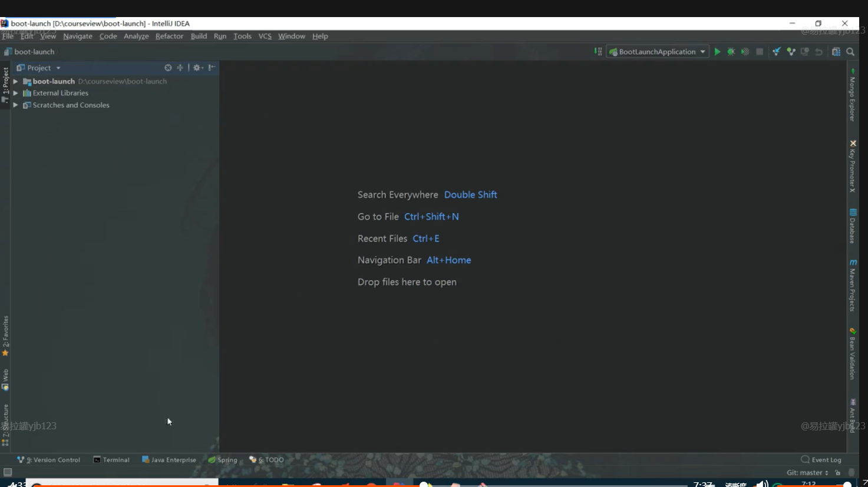Open the TODO tool window
This screenshot has height=487, width=868.
point(266,460)
